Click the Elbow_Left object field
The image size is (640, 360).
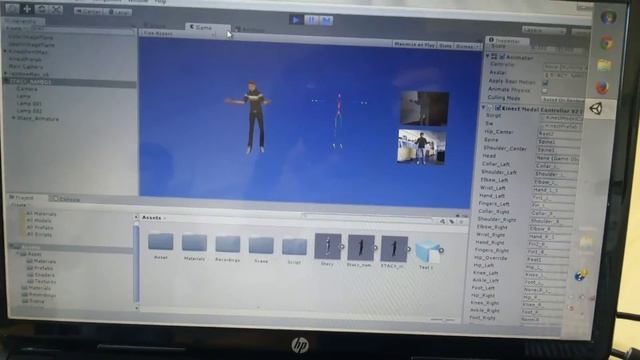(x=555, y=182)
